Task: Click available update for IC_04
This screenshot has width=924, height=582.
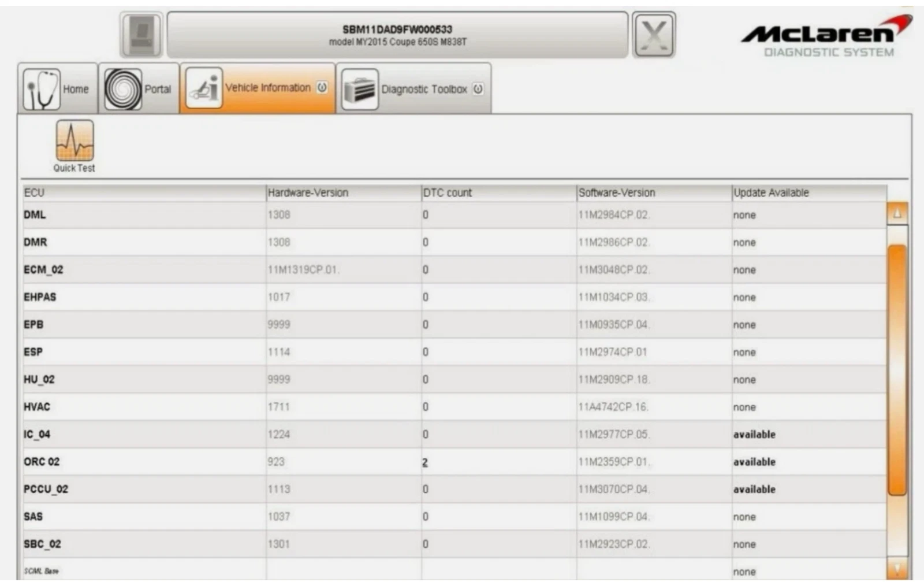Action: (754, 435)
